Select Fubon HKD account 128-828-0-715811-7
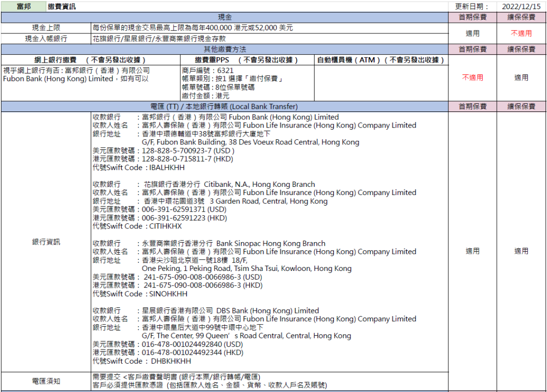 tap(163, 159)
